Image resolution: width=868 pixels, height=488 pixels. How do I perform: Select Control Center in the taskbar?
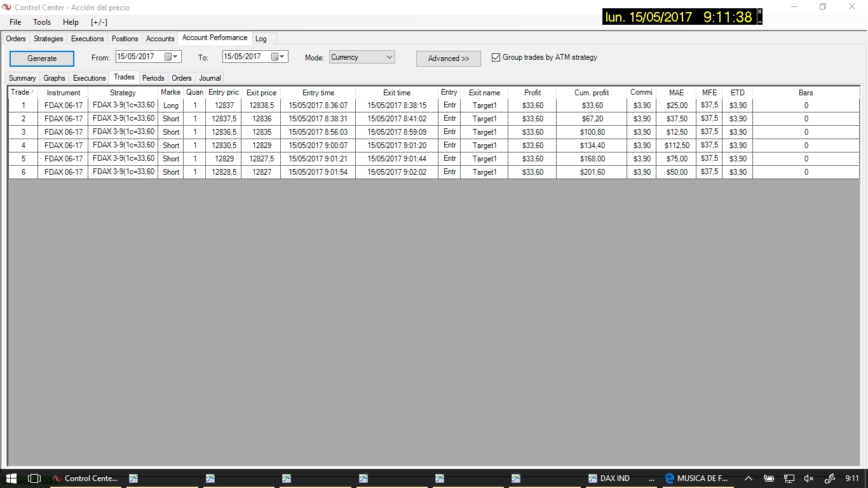(85, 478)
